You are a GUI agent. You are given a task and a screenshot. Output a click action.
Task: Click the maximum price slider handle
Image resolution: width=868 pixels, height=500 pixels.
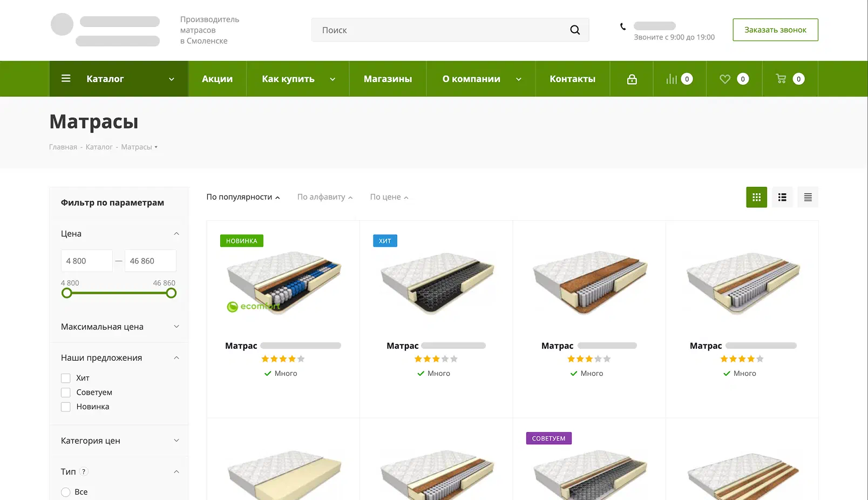pos(171,293)
